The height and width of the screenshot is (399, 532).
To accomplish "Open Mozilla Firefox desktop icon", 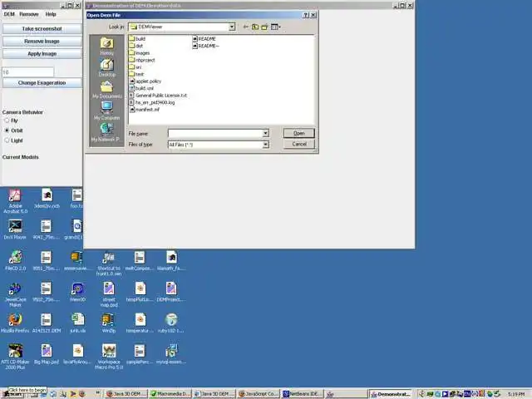I will [x=15, y=323].
